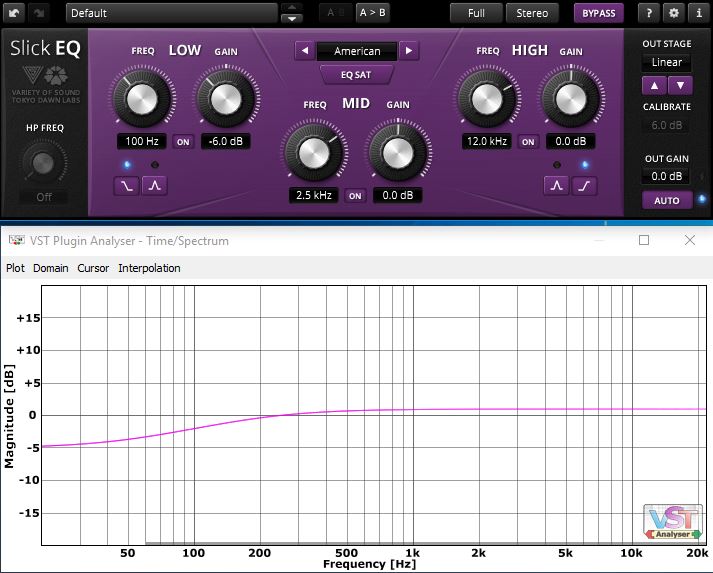Click the LOW FREQ knob

point(142,98)
